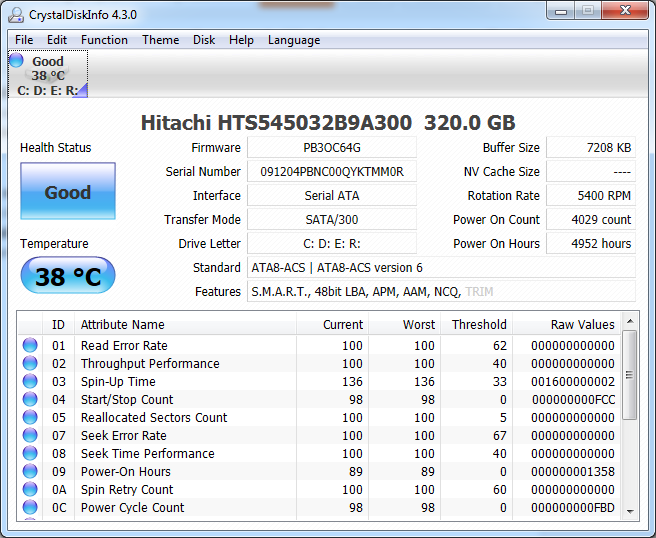
Task: Click the attribute list scroll down arrow
Action: (x=630, y=511)
